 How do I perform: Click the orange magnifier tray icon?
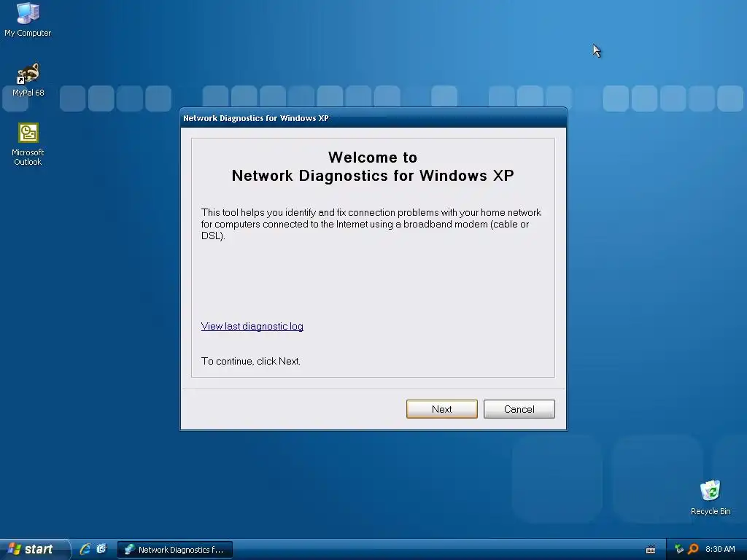click(x=693, y=549)
